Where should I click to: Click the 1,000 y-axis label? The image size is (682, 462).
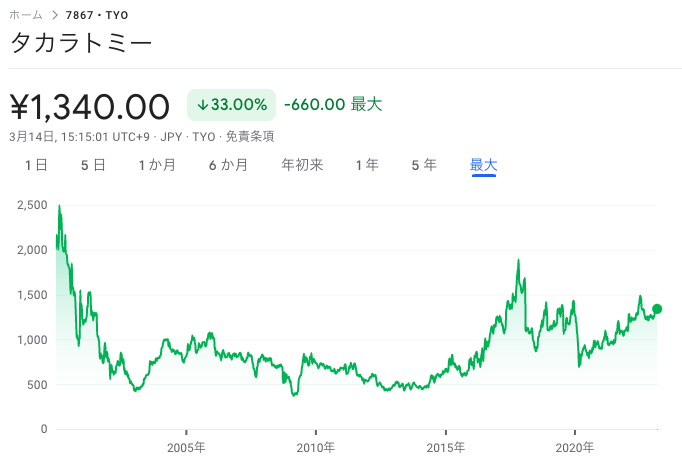click(32, 340)
